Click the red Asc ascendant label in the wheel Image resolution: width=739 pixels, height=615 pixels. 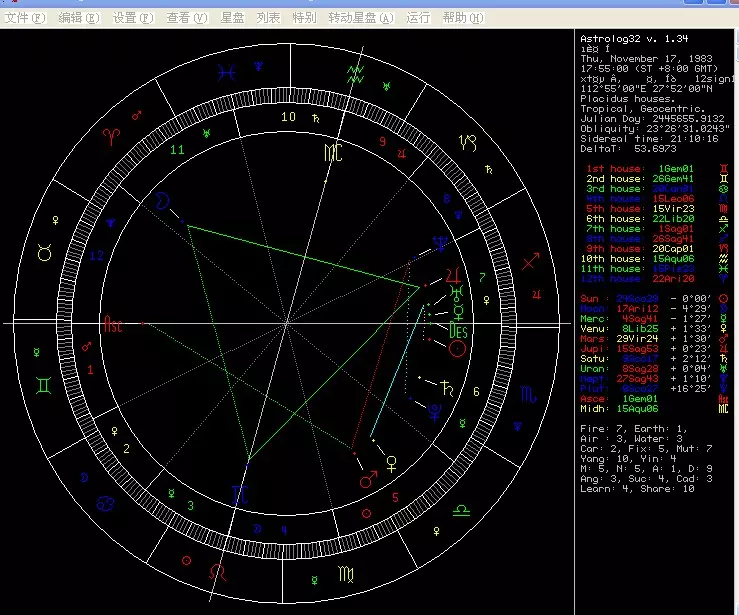[113, 324]
